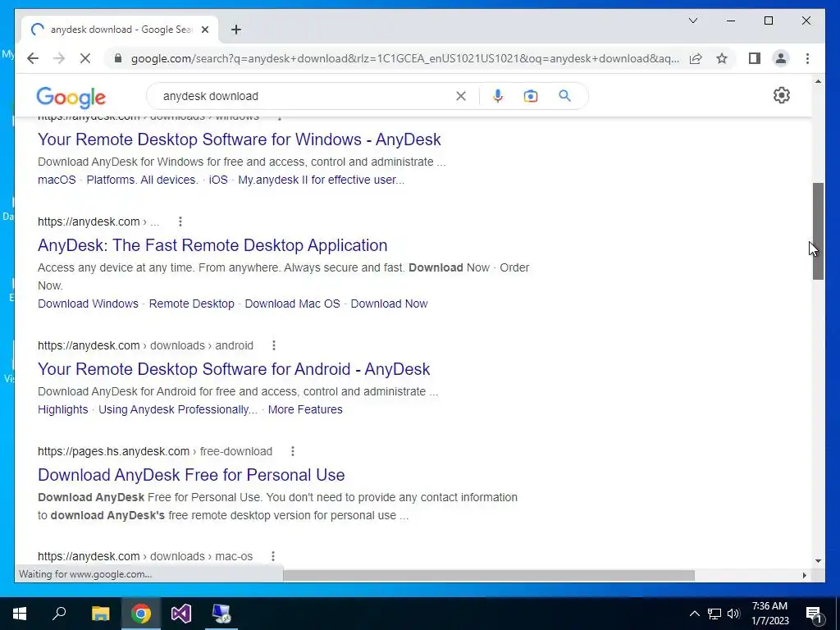
Task: Open more options for downloads › android result
Action: click(274, 345)
